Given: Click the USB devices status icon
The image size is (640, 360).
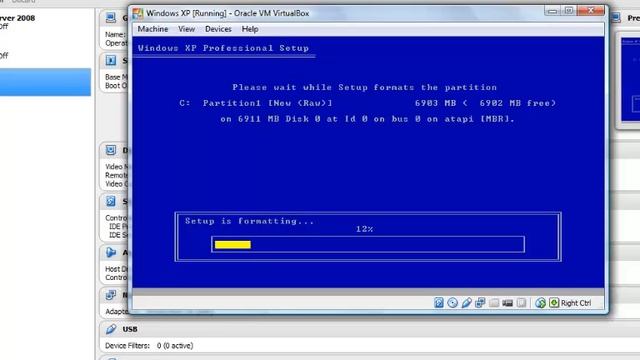Looking at the screenshot, I should [466, 302].
